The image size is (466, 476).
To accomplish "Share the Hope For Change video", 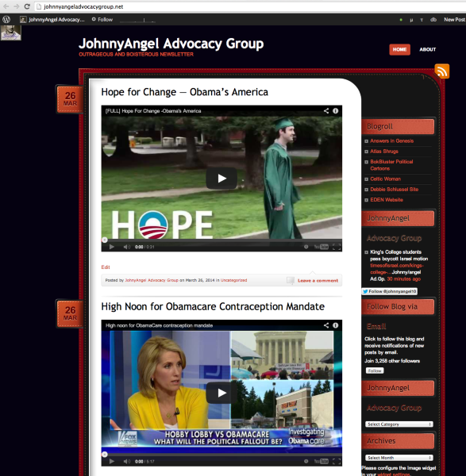I will pyautogui.click(x=326, y=111).
